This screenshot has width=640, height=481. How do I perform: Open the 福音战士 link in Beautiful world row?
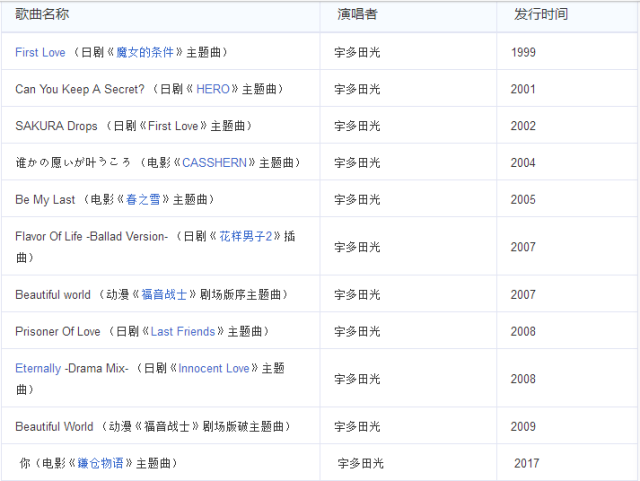coord(164,294)
